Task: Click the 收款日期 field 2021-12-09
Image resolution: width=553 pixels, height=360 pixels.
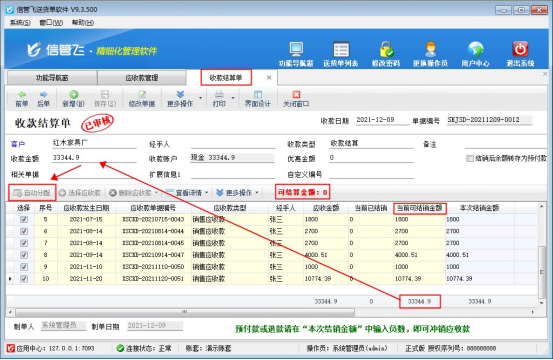Action: click(382, 120)
